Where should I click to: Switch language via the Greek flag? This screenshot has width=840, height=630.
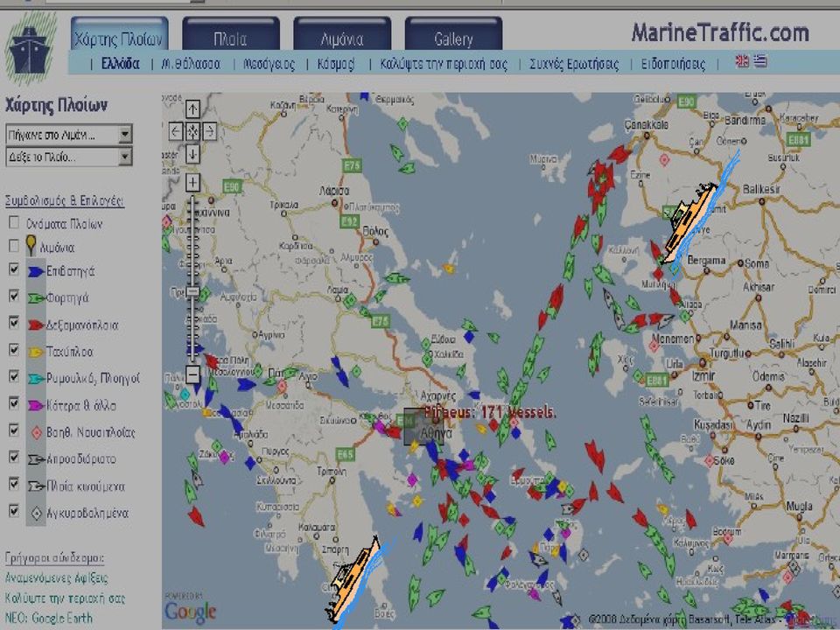point(760,61)
